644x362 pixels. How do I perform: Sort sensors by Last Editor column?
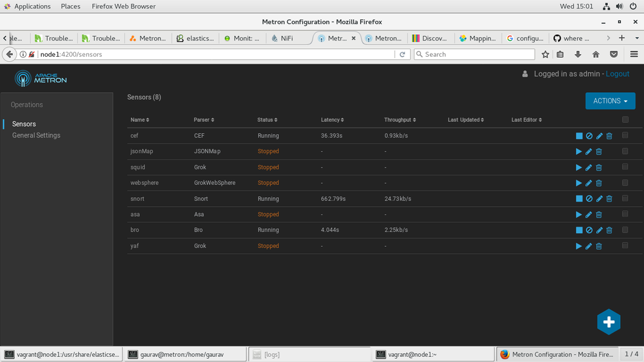coord(527,120)
